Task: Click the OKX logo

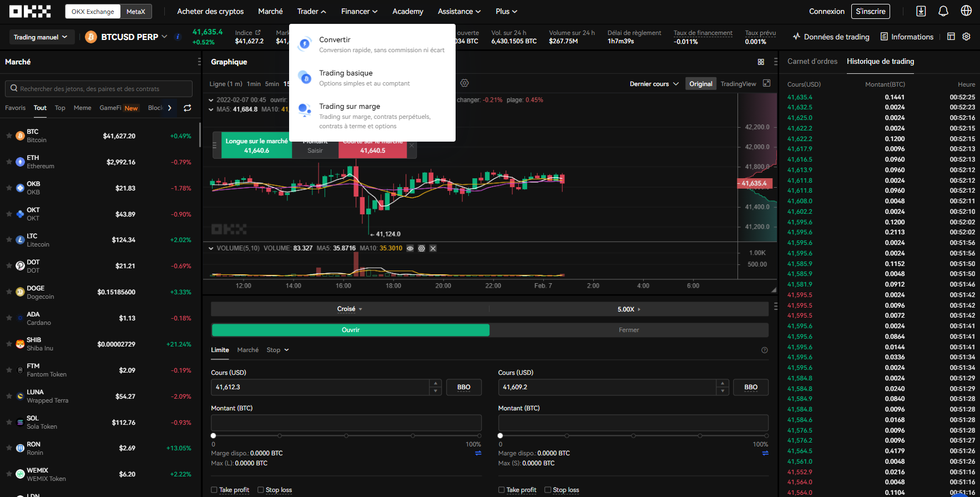Action: pyautogui.click(x=30, y=11)
